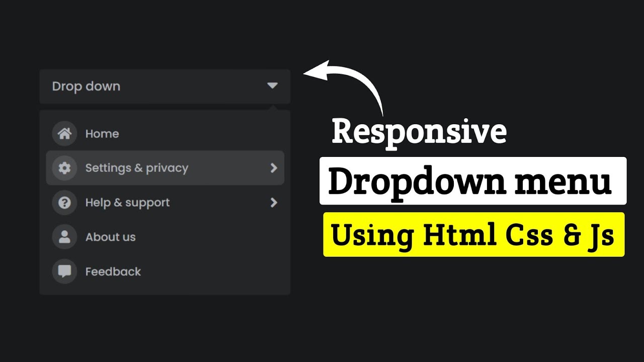Select the Feedback menu label
The image size is (644, 362).
[x=113, y=271]
